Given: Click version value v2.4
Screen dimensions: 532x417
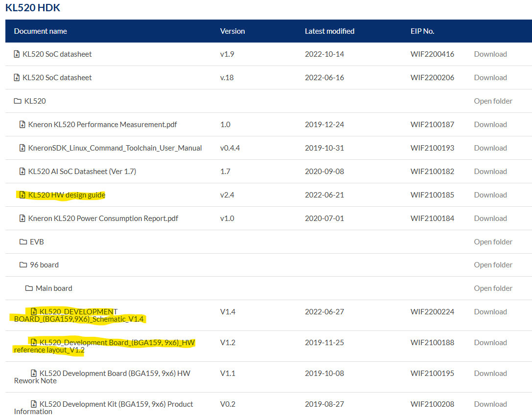Looking at the screenshot, I should pyautogui.click(x=227, y=195).
